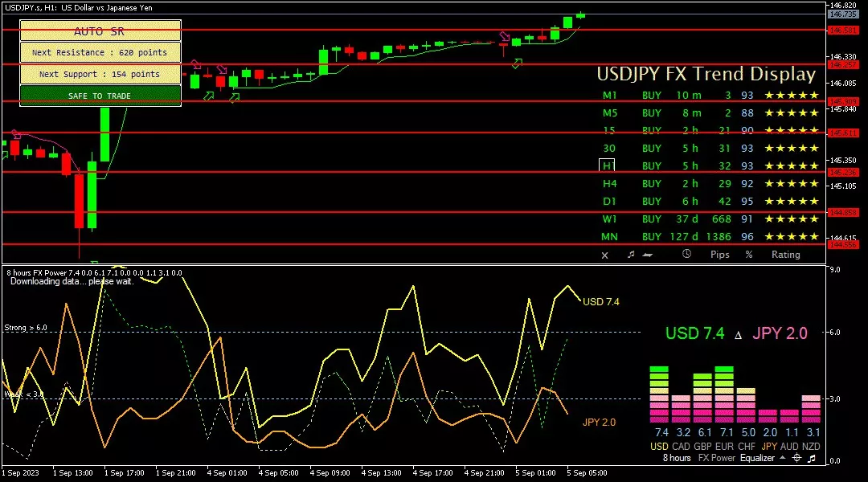Viewport: 868px width, 482px height.
Task: Click the green buy arrow below the 4 Sep 21:00 candle
Action: tap(517, 64)
